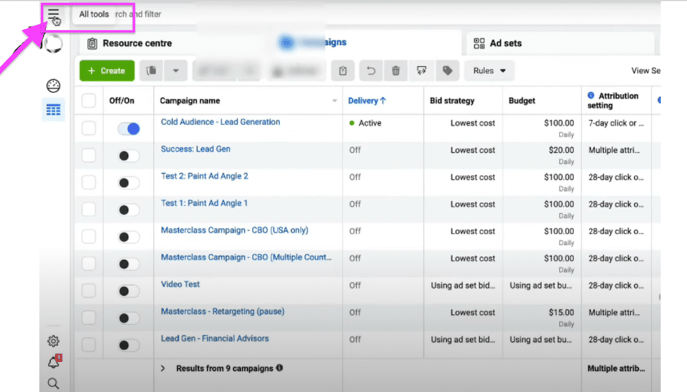The width and height of the screenshot is (687, 392).
Task: Select the Campaigns table grid icon in sidebar
Action: click(53, 109)
